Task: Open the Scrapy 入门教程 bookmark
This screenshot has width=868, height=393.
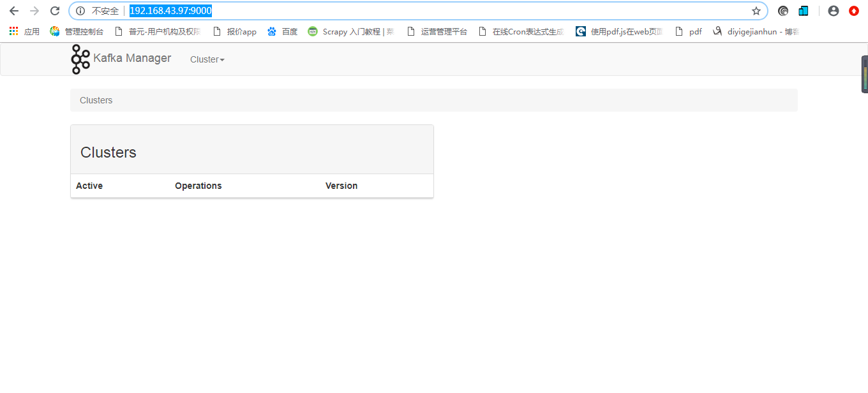Action: 351,31
